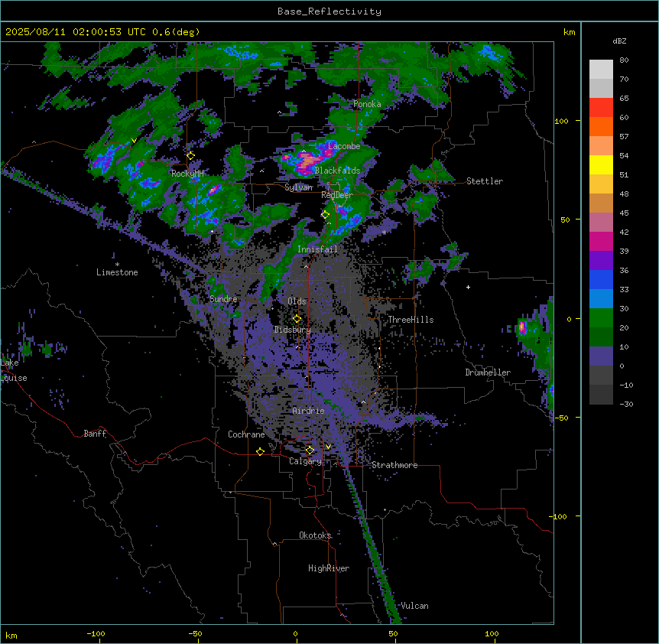The image size is (659, 644).
Task: Click the -100 tick label on the horizontal axis
Action: point(96,633)
